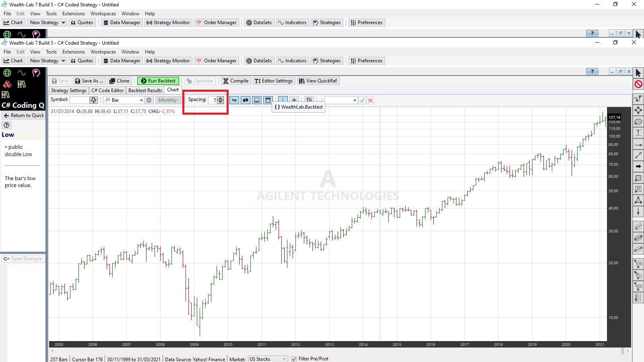Open the gear settings next to Bar style
This screenshot has width=644, height=362.
149,100
